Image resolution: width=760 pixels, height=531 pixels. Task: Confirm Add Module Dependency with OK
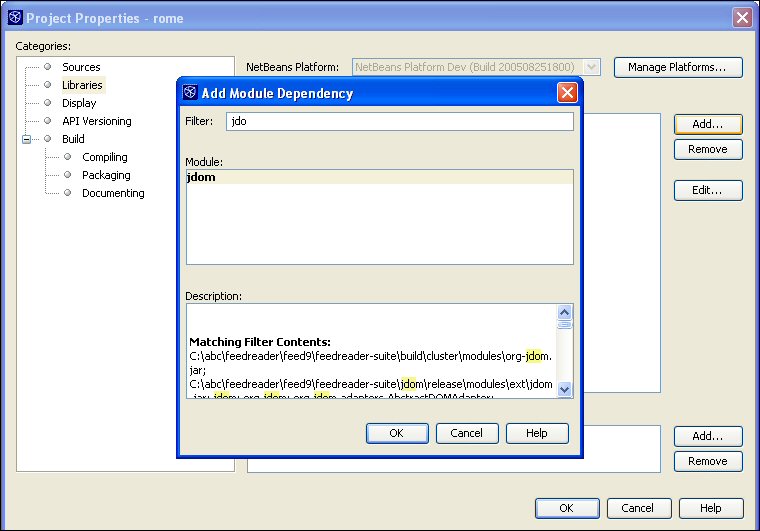pyautogui.click(x=397, y=433)
